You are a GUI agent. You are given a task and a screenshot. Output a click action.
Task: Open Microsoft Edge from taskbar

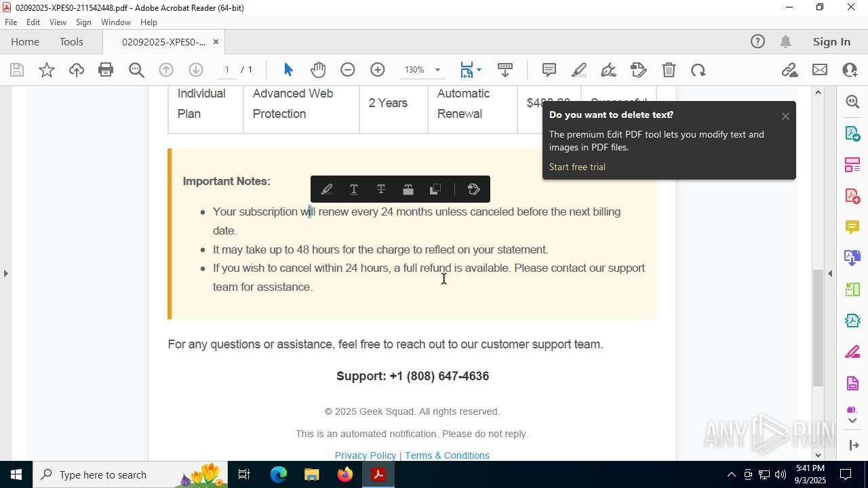click(279, 474)
